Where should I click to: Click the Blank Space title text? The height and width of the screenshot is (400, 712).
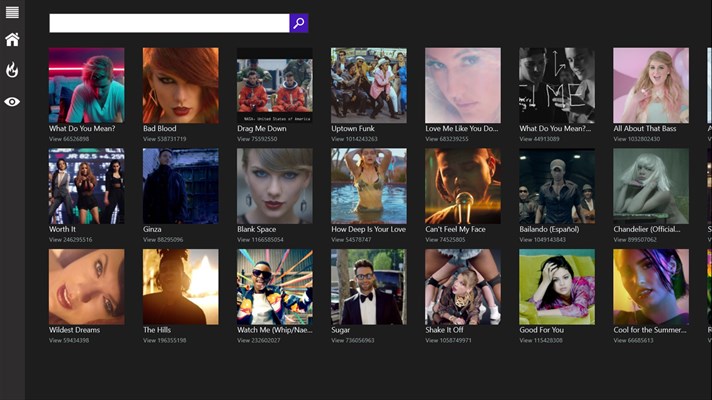[x=257, y=229]
